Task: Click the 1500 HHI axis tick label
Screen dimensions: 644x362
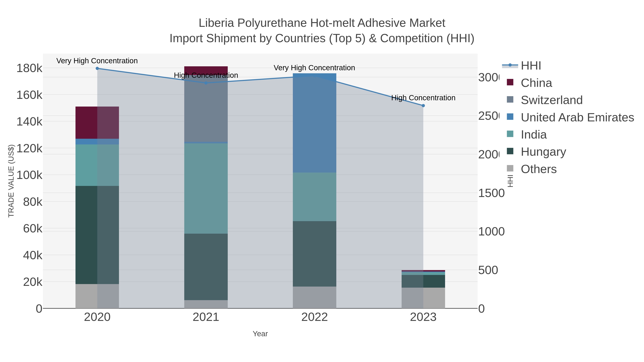Action: 492,193
